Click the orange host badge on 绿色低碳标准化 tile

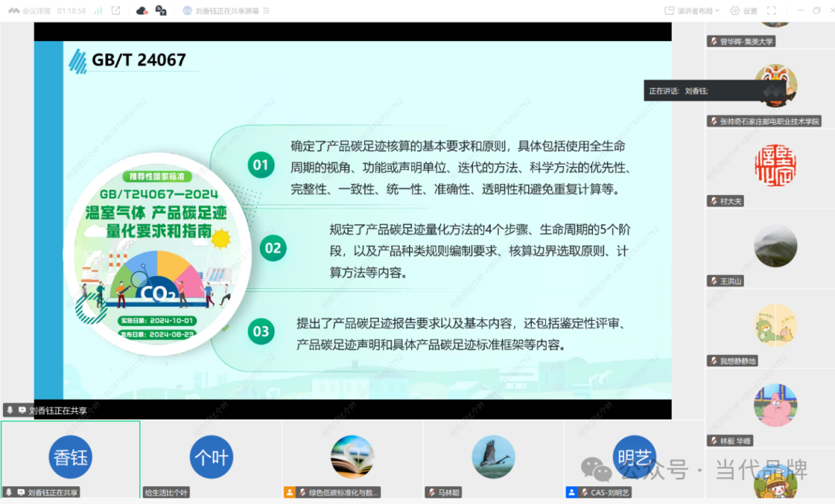tap(290, 492)
